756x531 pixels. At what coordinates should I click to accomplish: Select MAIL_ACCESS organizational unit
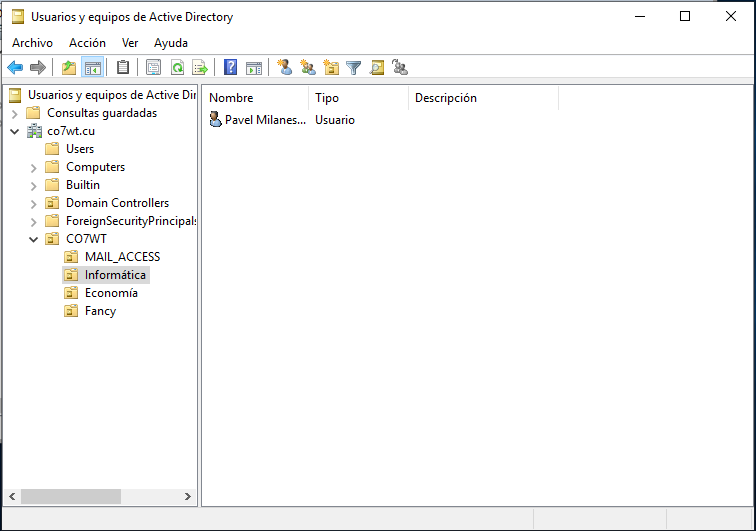point(122,257)
